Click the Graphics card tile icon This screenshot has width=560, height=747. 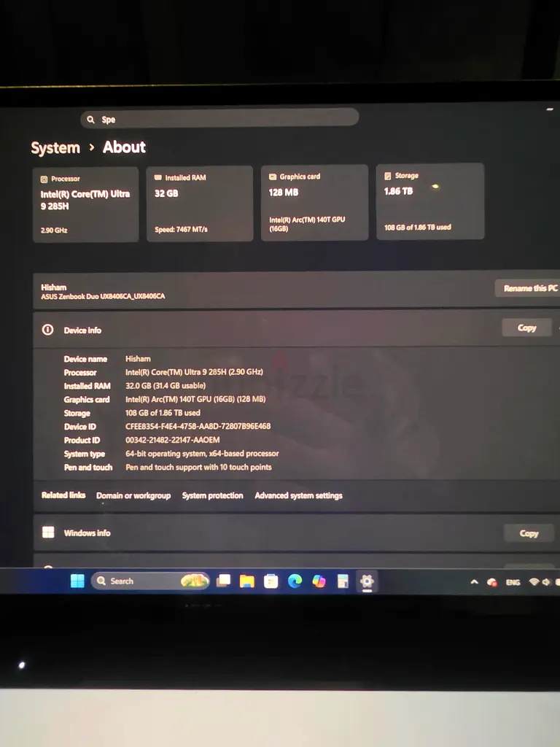[x=273, y=177]
